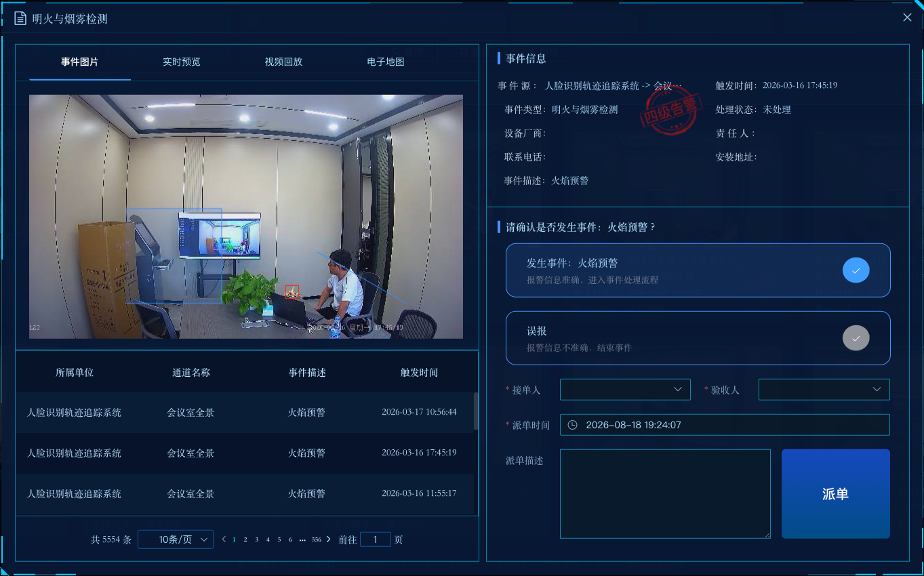The height and width of the screenshot is (576, 924).
Task: Go to the previous page arrow
Action: pos(224,539)
